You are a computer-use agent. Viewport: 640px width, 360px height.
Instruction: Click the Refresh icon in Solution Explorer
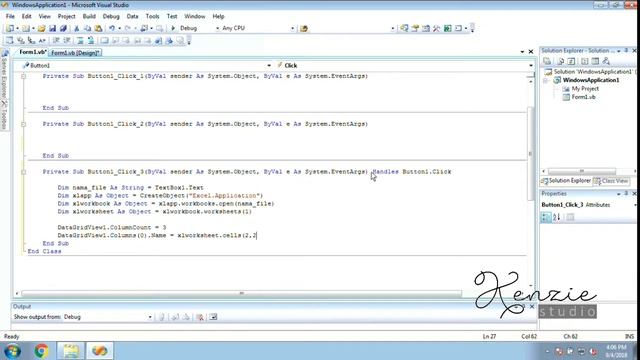(x=571, y=61)
